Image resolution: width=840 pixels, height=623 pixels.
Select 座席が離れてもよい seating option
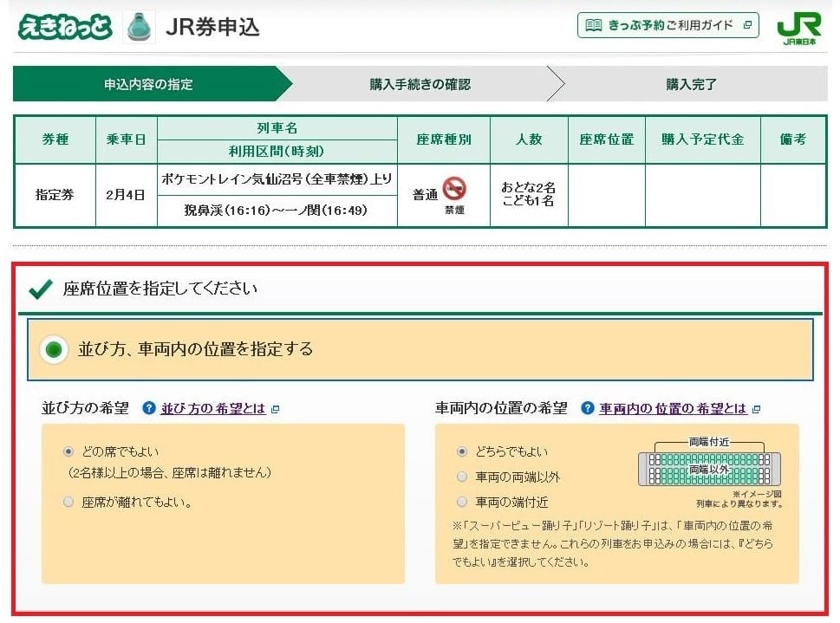click(x=68, y=502)
